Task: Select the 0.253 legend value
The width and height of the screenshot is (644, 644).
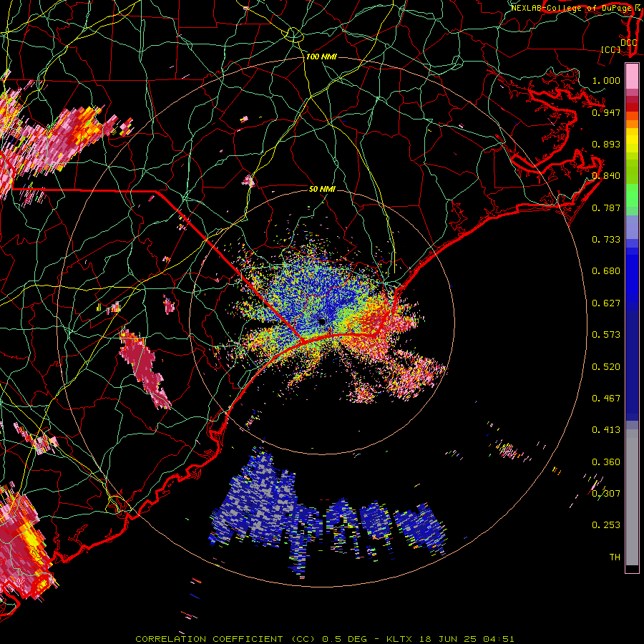Action: pos(606,525)
